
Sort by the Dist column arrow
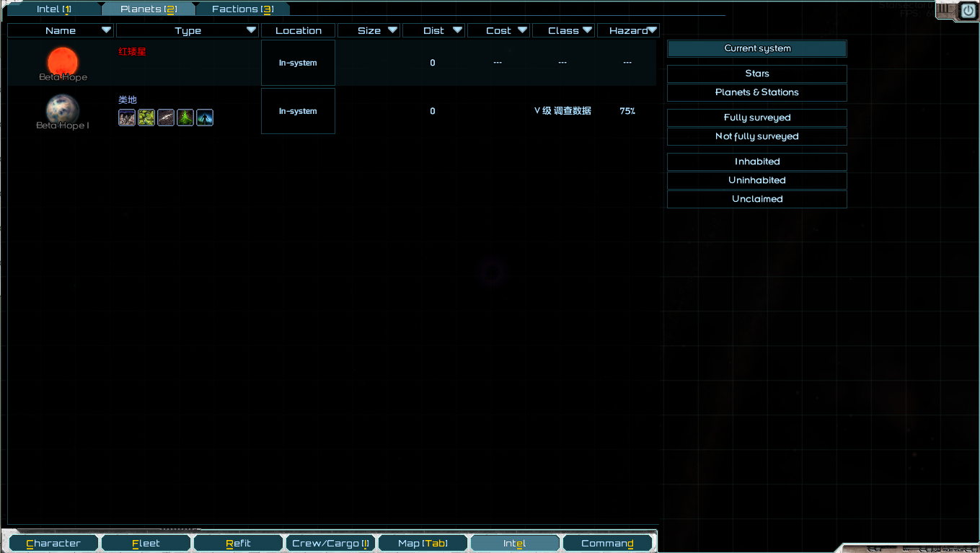[x=457, y=30]
